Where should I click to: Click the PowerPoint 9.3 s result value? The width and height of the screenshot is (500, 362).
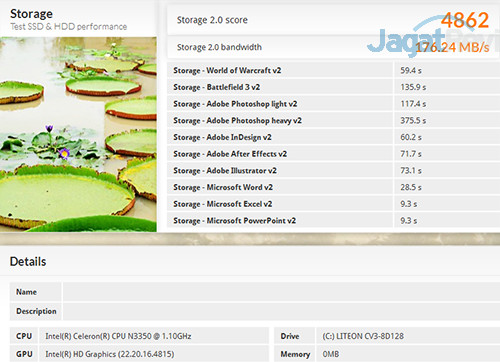408,221
